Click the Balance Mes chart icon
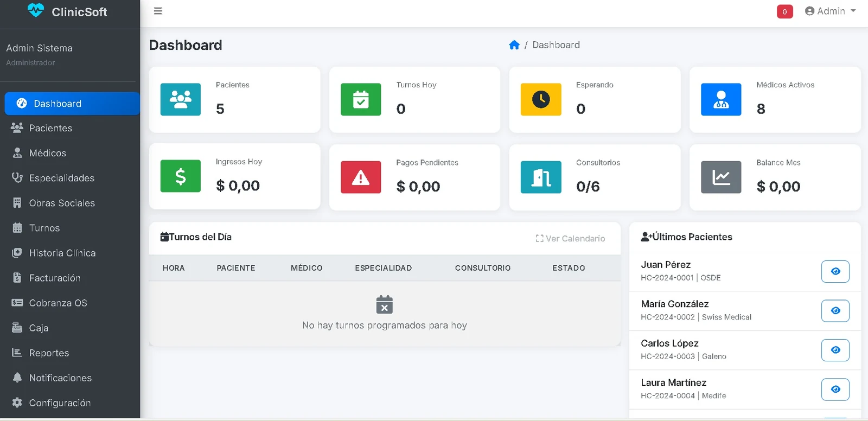The height and width of the screenshot is (421, 868). point(721,177)
